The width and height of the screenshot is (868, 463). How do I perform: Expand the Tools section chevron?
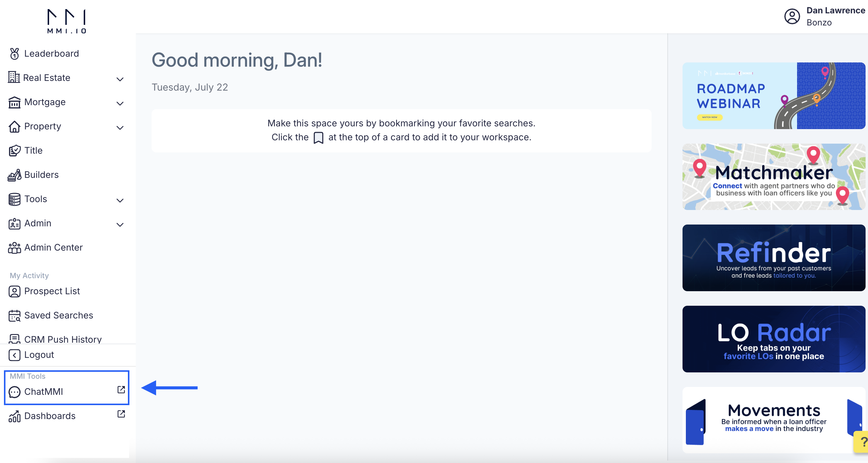tap(120, 201)
